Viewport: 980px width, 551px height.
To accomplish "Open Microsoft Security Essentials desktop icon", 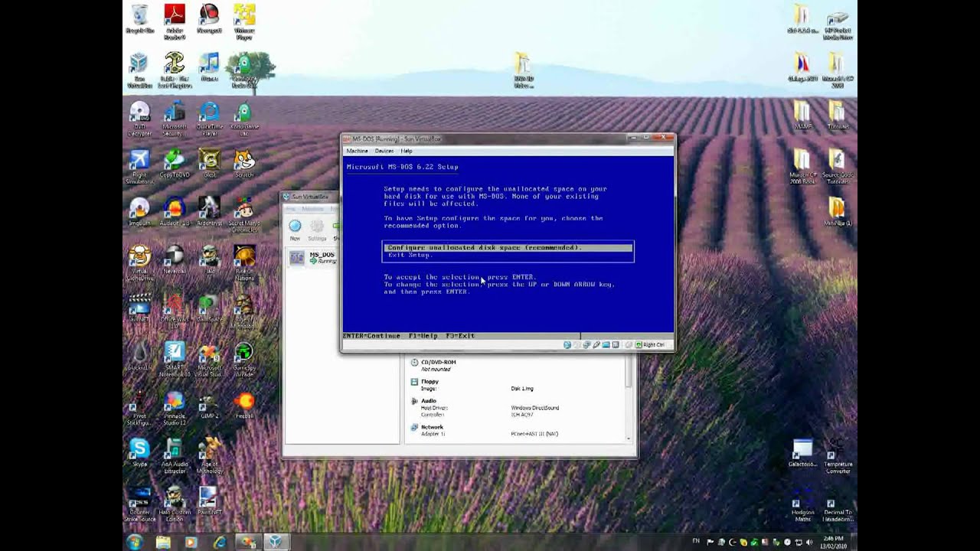I will point(175,119).
